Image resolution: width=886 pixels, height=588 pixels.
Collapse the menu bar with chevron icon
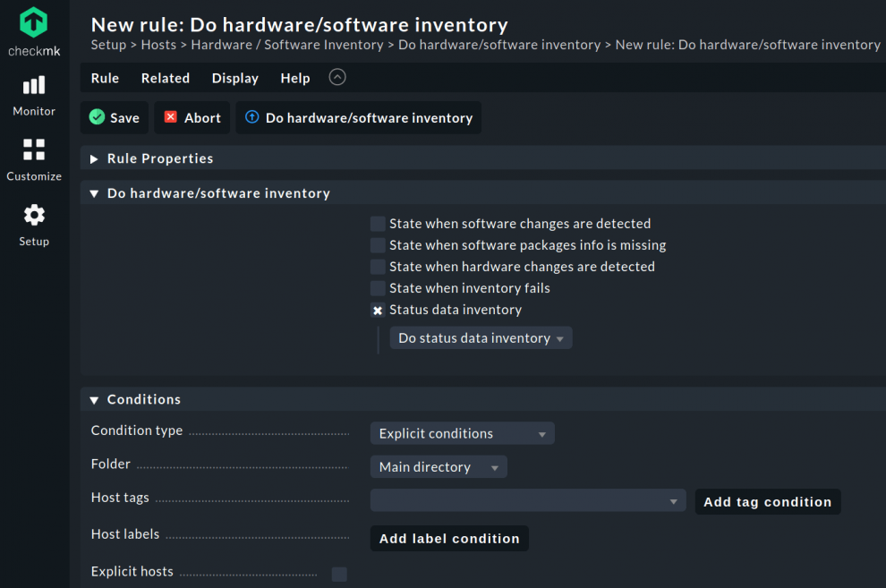point(337,77)
